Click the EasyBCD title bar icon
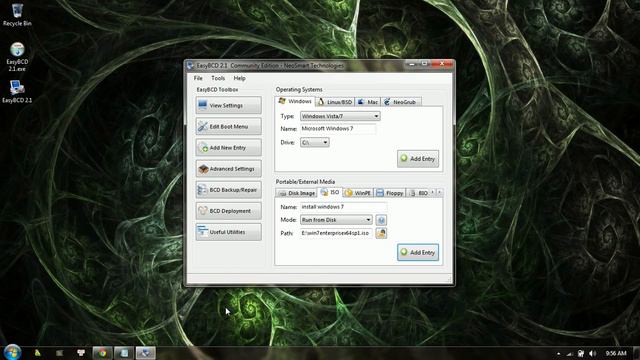 pyautogui.click(x=190, y=65)
